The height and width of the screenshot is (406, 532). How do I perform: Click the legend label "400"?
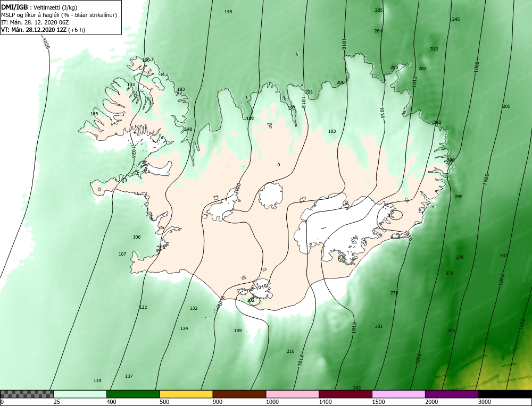(x=111, y=402)
